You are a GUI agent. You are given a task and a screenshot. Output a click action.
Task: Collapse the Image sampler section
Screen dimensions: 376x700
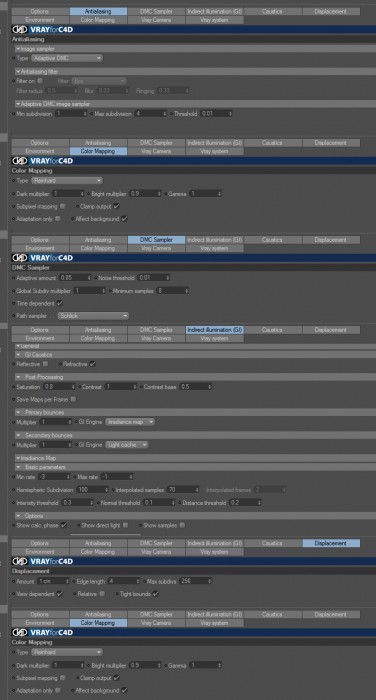pyautogui.click(x=18, y=48)
